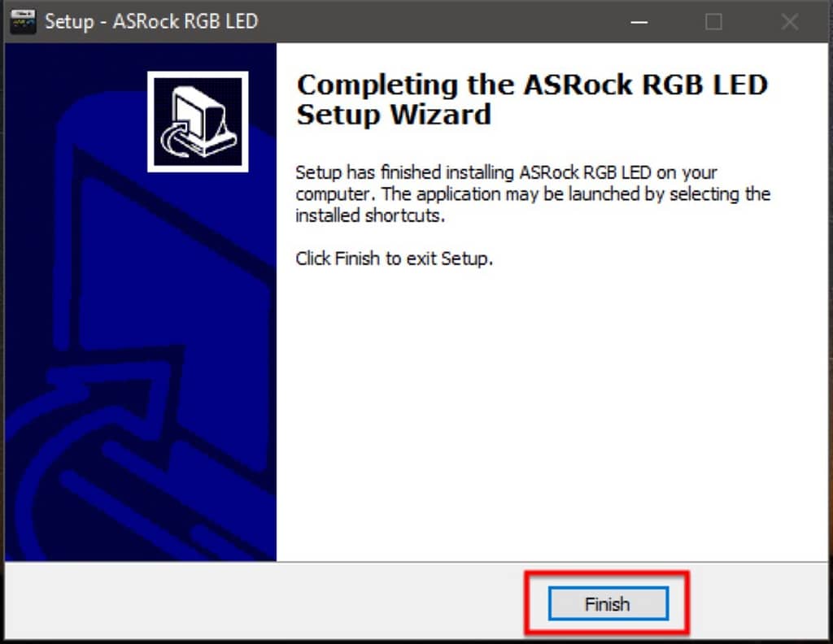Screen dimensions: 833x644
Task: Open the system menu via title bar app icon
Action: (23, 21)
